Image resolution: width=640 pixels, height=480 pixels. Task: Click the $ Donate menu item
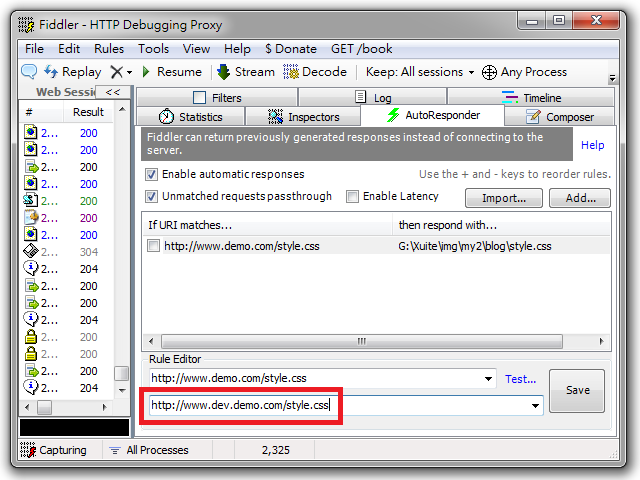pyautogui.click(x=291, y=49)
